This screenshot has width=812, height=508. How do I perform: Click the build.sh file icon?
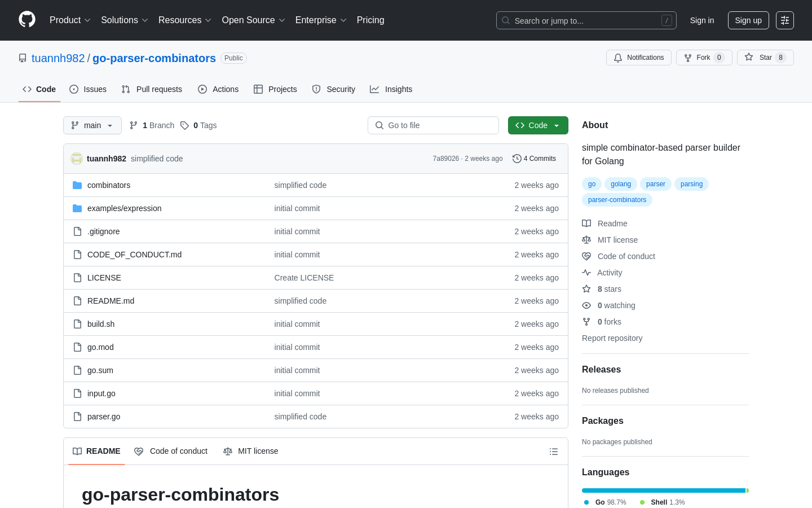point(77,324)
